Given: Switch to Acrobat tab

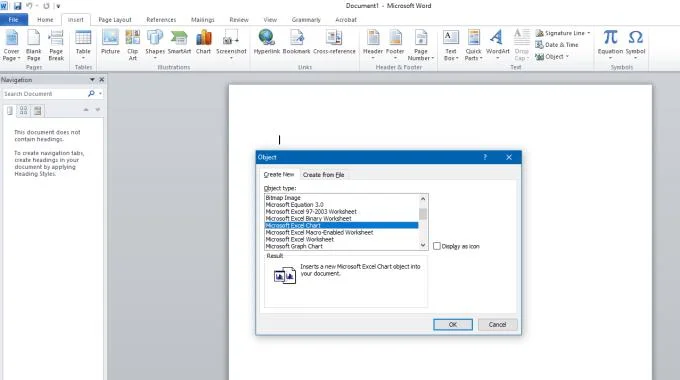Looking at the screenshot, I should (x=346, y=20).
